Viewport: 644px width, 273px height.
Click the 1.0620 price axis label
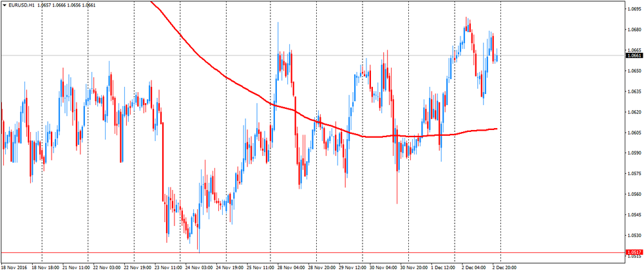click(634, 111)
